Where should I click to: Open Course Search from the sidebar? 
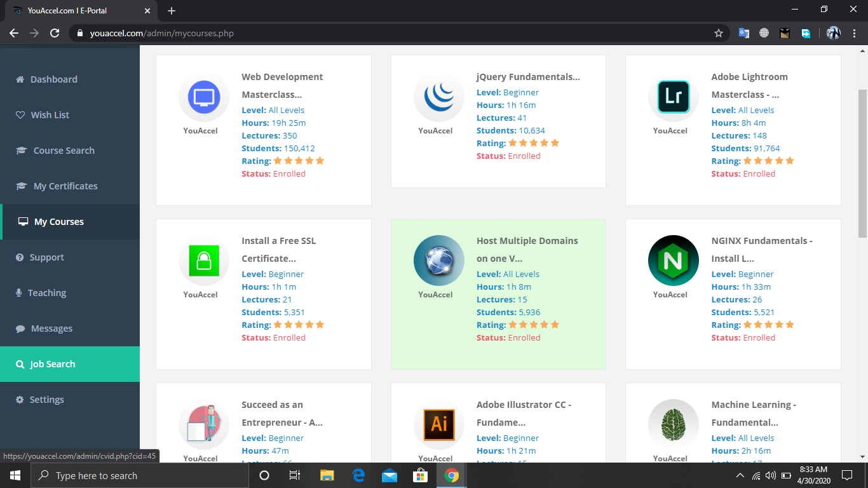tap(64, 151)
